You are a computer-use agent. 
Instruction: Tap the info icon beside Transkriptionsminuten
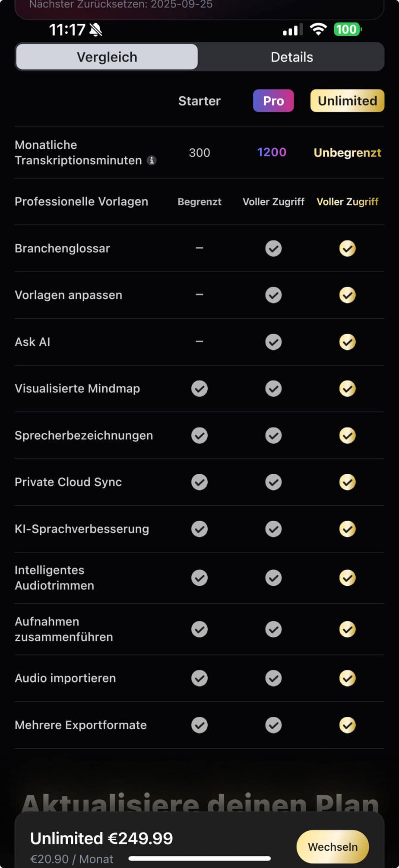pos(152,160)
